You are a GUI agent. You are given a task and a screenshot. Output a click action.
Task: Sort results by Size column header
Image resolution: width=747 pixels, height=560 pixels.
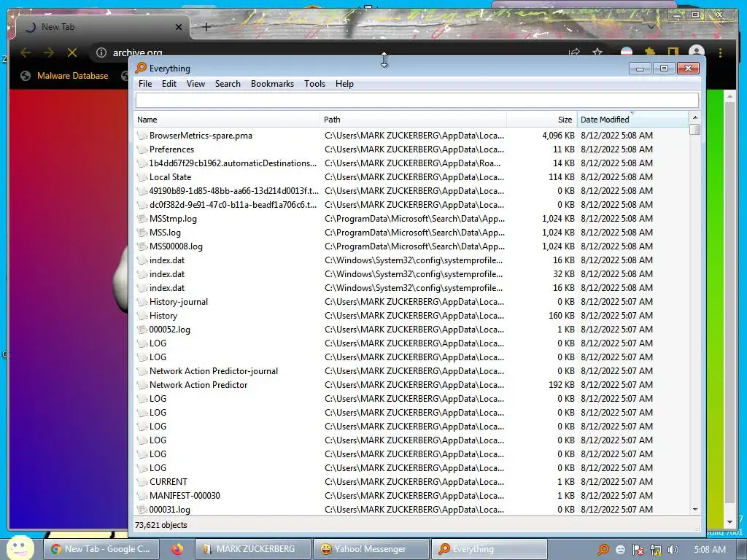542,120
